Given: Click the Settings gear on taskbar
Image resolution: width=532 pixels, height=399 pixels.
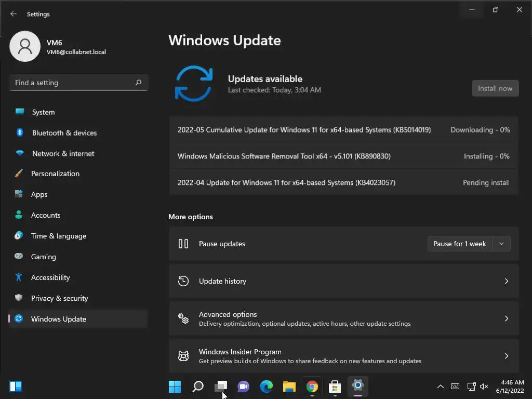Looking at the screenshot, I should pos(357,386).
